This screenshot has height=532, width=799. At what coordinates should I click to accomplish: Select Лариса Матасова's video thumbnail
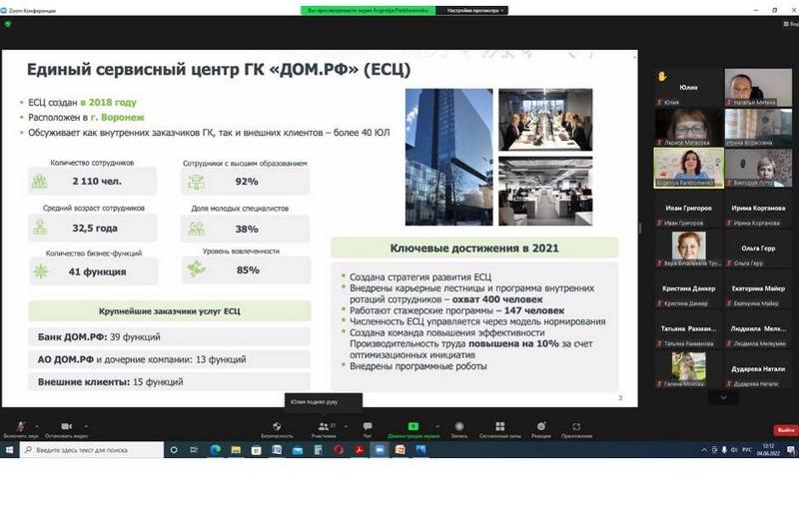pyautogui.click(x=686, y=126)
